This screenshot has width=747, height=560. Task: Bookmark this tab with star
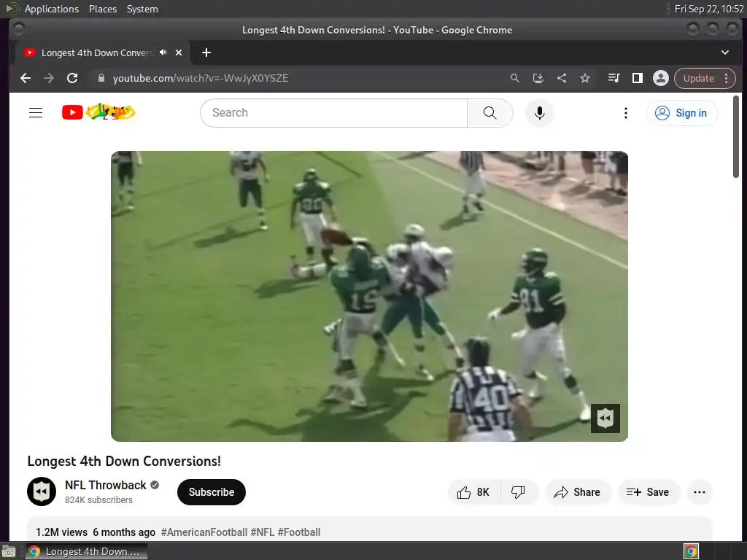(585, 78)
